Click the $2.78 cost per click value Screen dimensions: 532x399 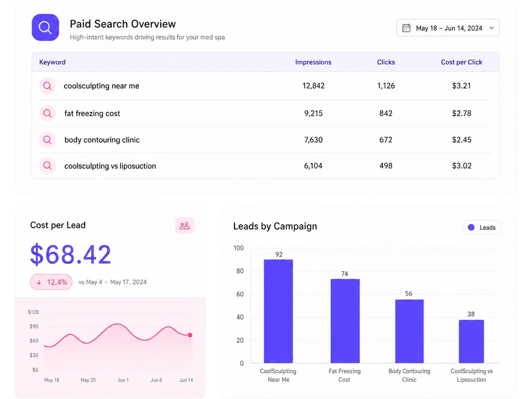point(462,113)
